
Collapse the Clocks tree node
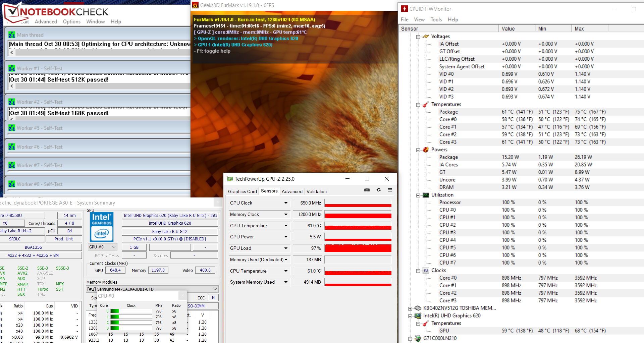pos(418,271)
